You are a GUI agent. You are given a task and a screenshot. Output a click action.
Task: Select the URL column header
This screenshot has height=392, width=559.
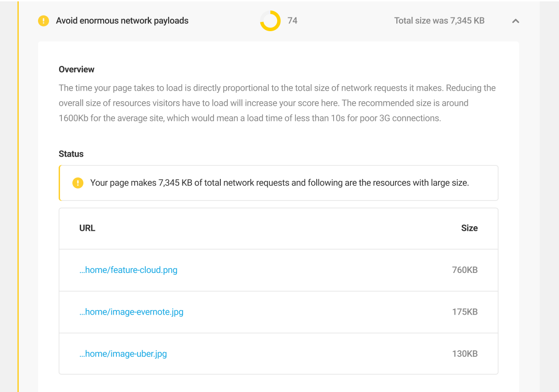pyautogui.click(x=87, y=228)
